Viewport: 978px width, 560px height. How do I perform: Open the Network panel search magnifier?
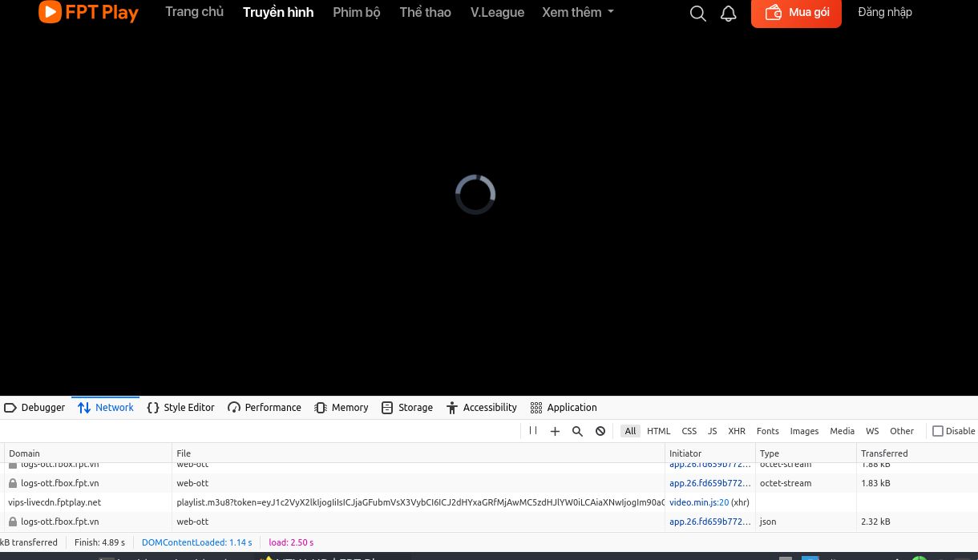(x=577, y=431)
